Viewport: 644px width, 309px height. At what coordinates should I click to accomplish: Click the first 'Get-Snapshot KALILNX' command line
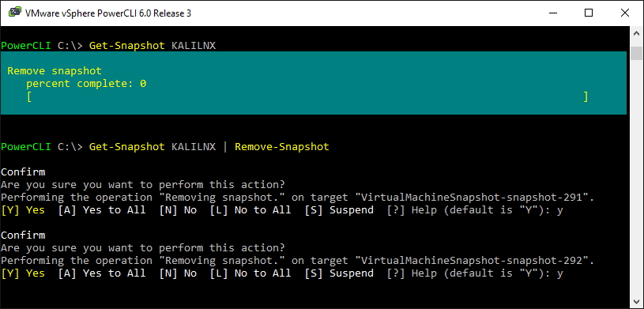click(108, 46)
